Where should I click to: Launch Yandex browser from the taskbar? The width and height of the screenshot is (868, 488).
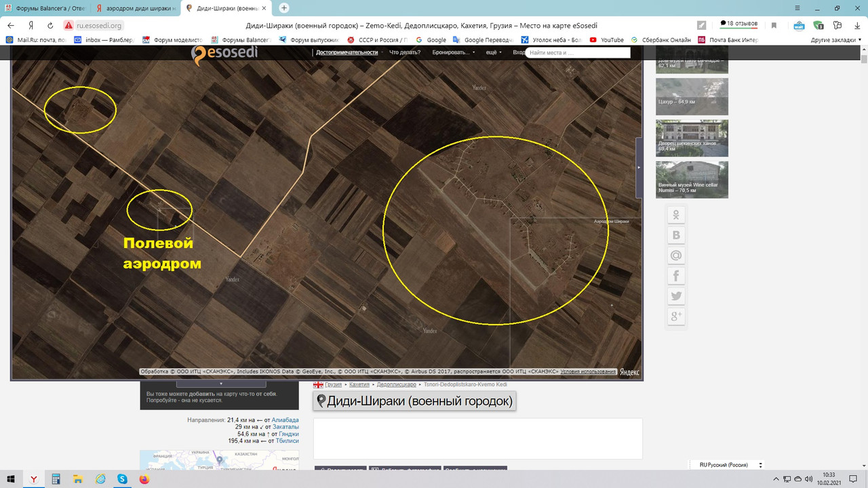[x=33, y=479]
